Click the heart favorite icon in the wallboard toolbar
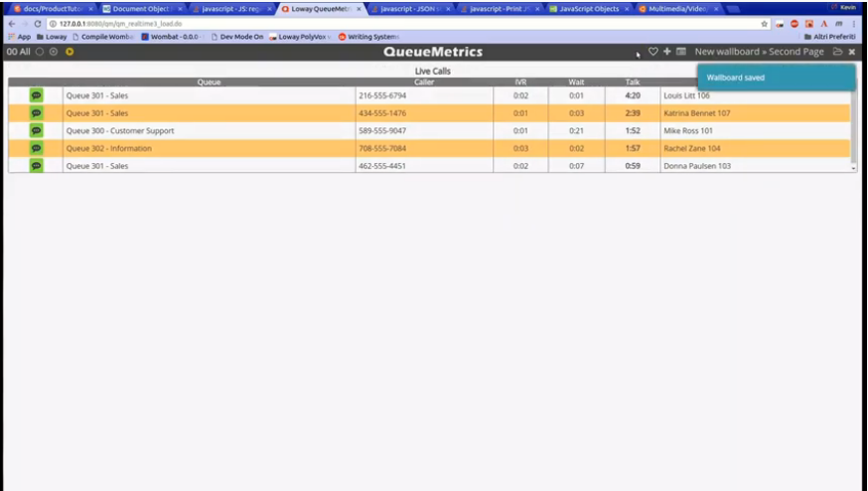 tap(653, 52)
